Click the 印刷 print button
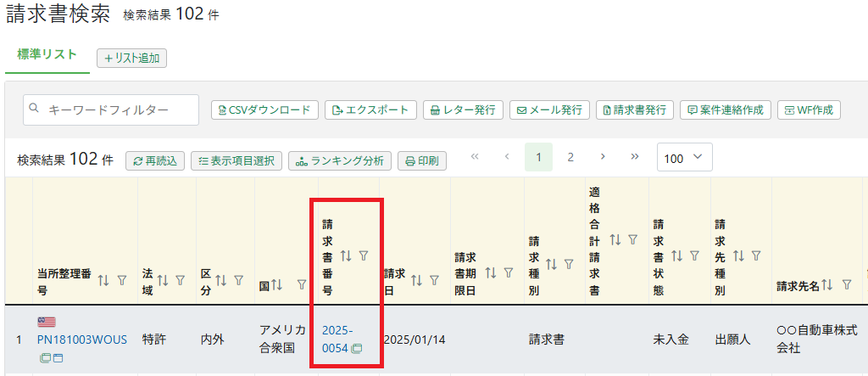 [x=422, y=160]
